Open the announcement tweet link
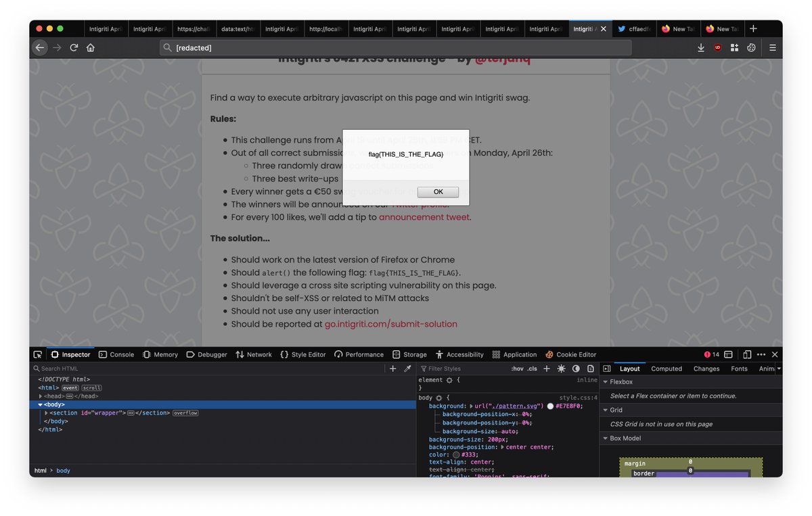 (424, 217)
